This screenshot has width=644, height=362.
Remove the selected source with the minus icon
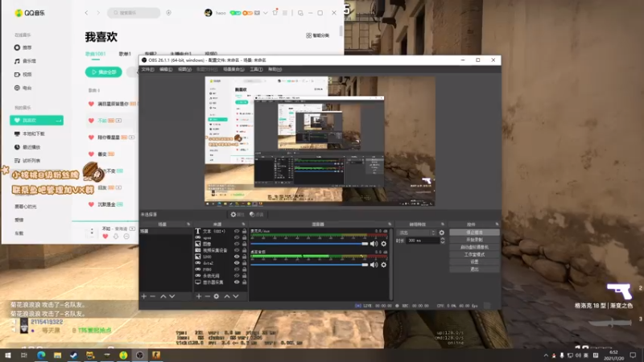point(208,296)
